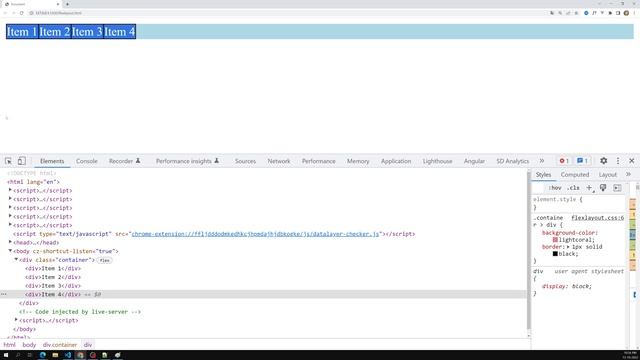
Task: Open the DevTools three-dot customize menu
Action: tap(618, 161)
